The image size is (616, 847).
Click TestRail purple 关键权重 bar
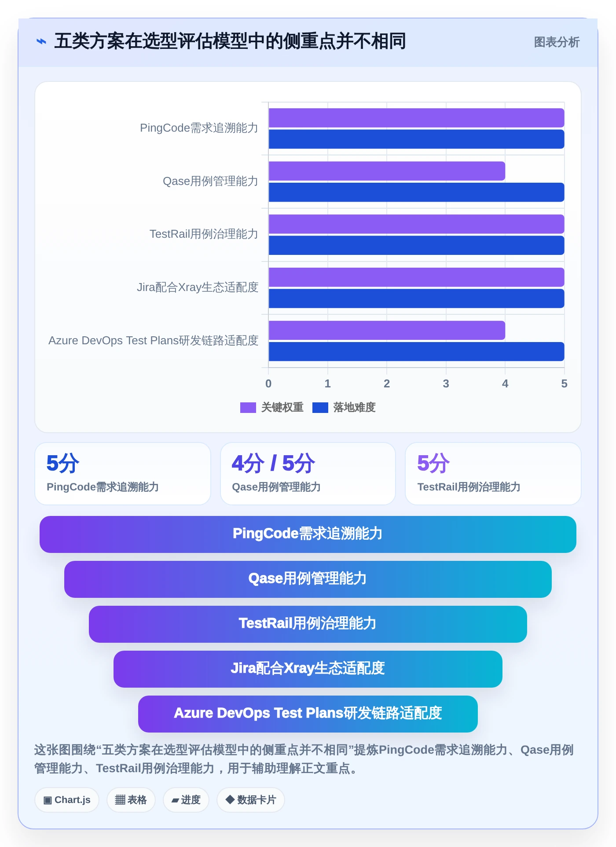click(x=416, y=224)
